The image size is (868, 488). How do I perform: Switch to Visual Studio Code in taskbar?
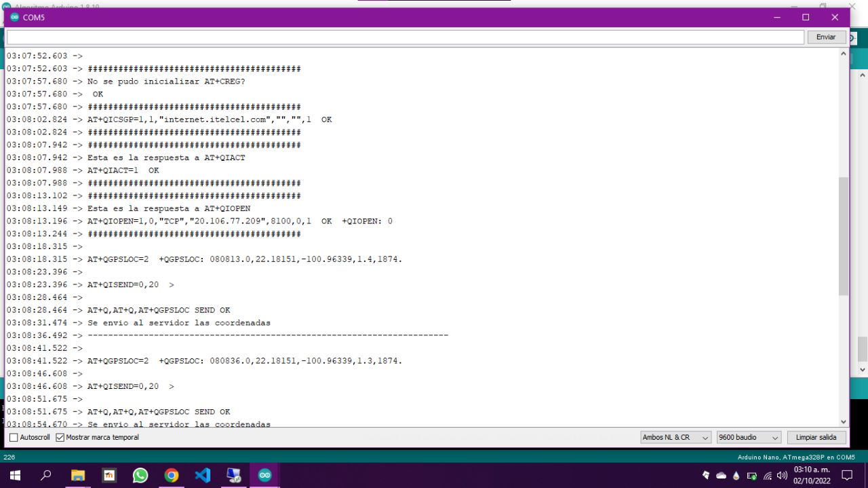pos(203,475)
